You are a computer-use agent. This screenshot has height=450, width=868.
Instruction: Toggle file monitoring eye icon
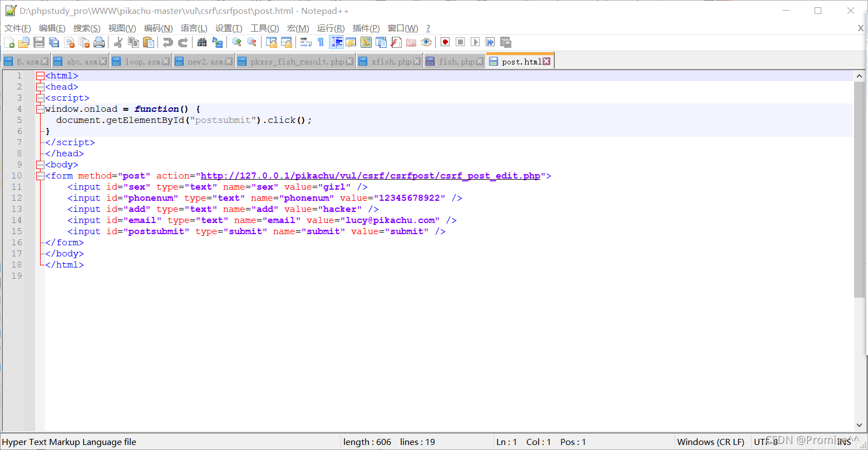click(426, 42)
